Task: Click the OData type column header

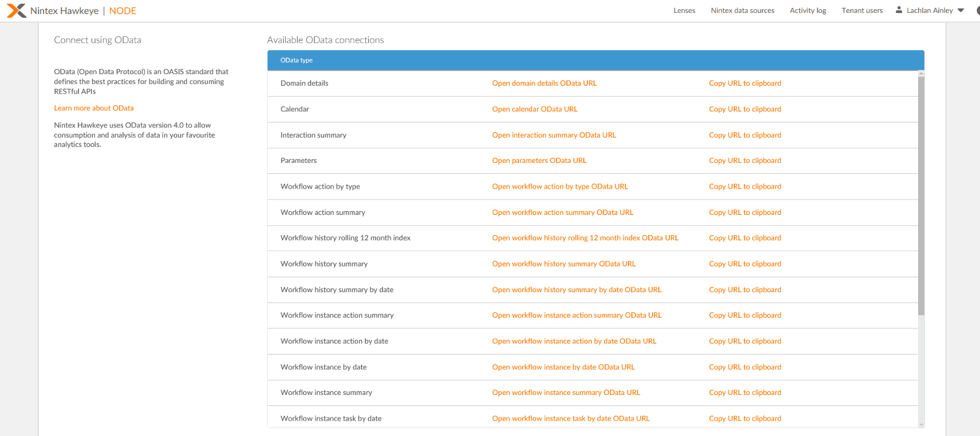Action: pos(297,60)
